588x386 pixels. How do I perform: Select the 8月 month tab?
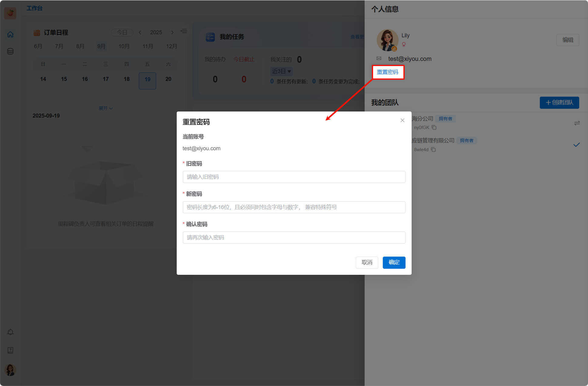80,46
